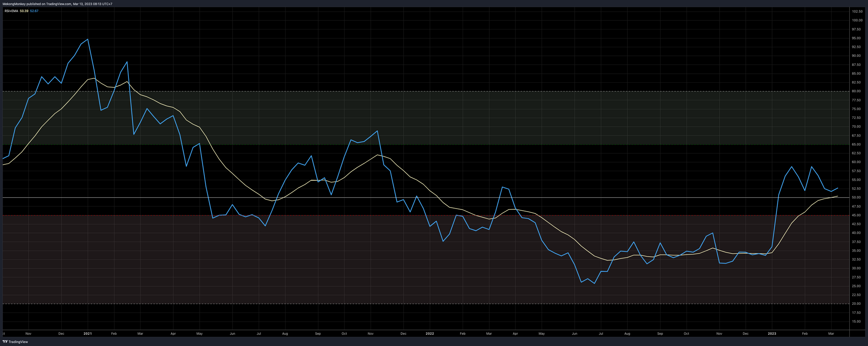Click the 100.00 level on price scale
Screen dimensions: 868x346
point(857,20)
